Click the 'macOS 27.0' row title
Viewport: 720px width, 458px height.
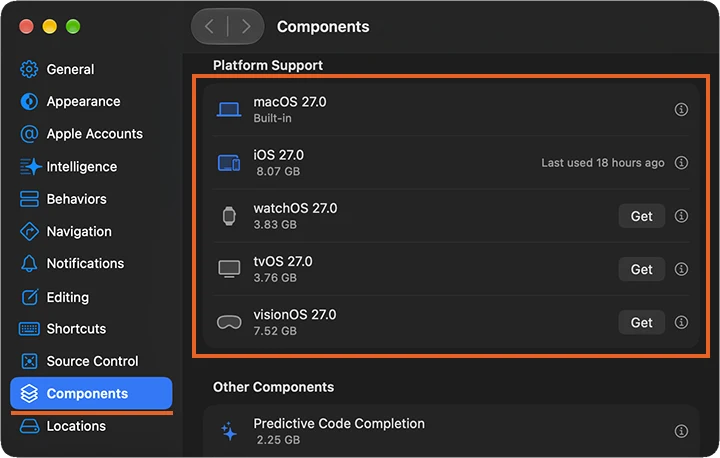(290, 102)
